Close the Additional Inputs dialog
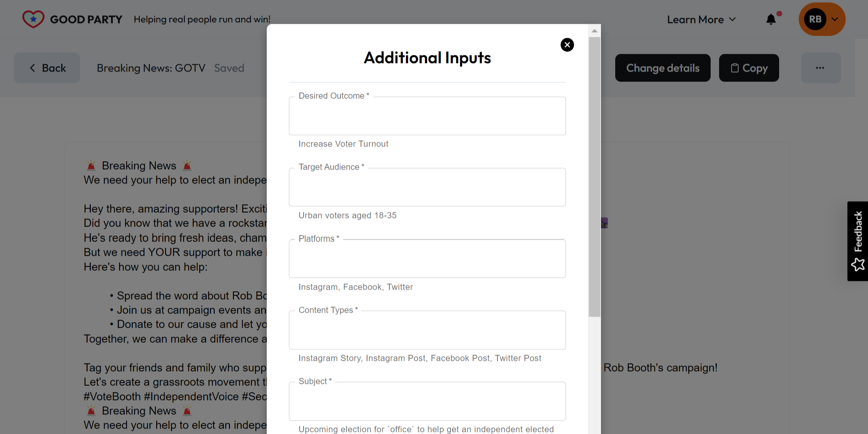Viewport: 868px width, 434px height. pos(567,45)
